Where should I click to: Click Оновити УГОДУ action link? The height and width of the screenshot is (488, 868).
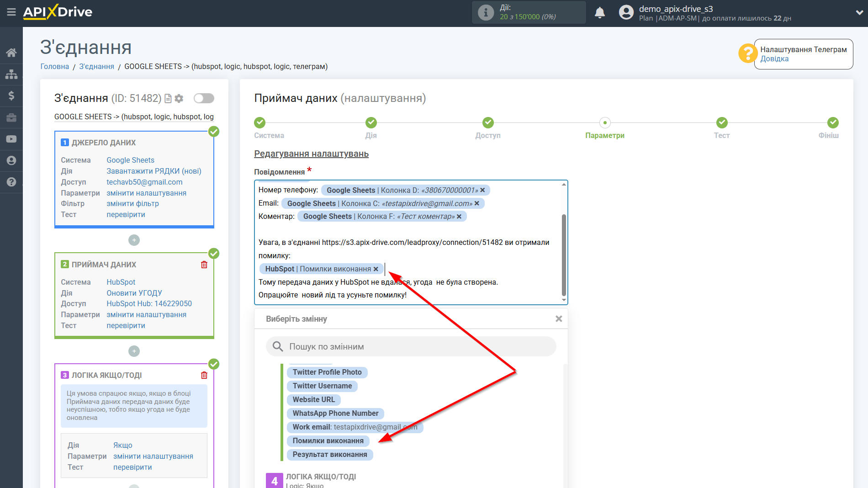click(134, 293)
